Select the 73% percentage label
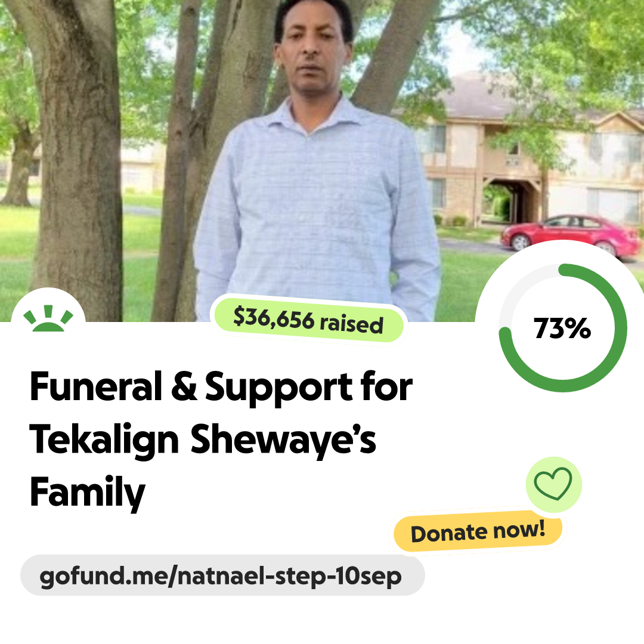Image resolution: width=644 pixels, height=644 pixels. click(x=562, y=328)
